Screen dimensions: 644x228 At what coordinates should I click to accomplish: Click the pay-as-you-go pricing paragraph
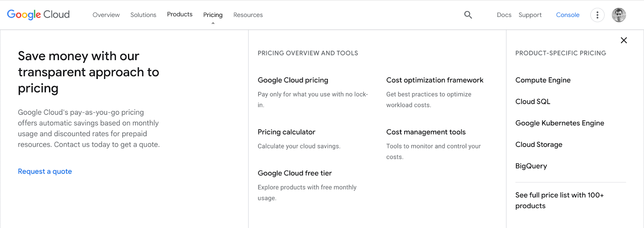(89, 128)
